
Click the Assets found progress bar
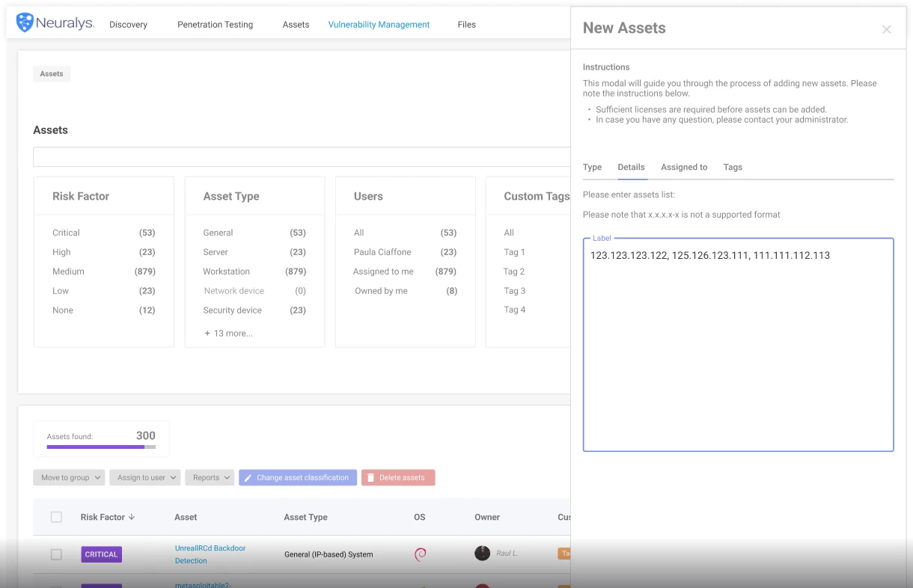pos(101,447)
